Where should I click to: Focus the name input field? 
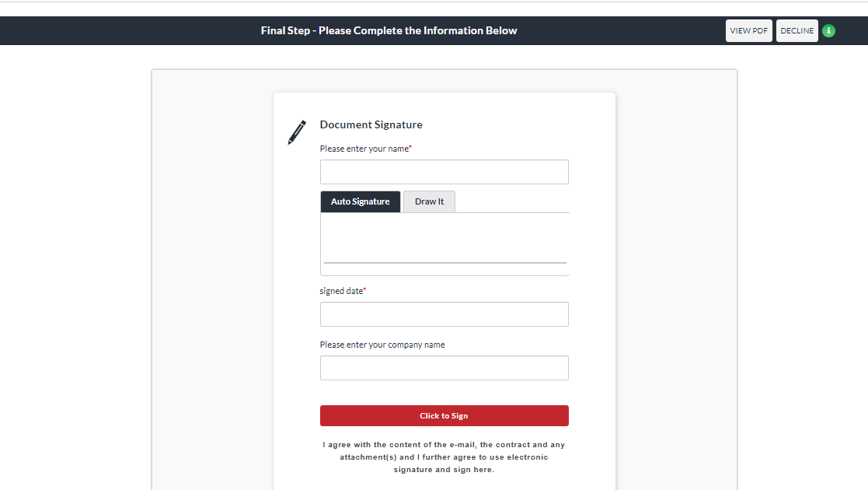click(444, 172)
